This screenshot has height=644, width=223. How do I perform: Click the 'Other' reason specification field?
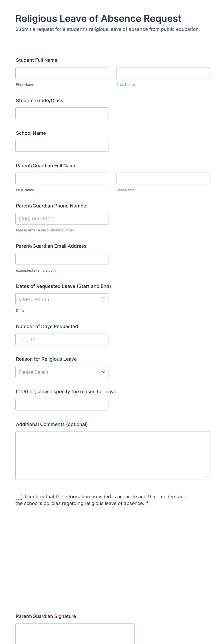click(62, 404)
